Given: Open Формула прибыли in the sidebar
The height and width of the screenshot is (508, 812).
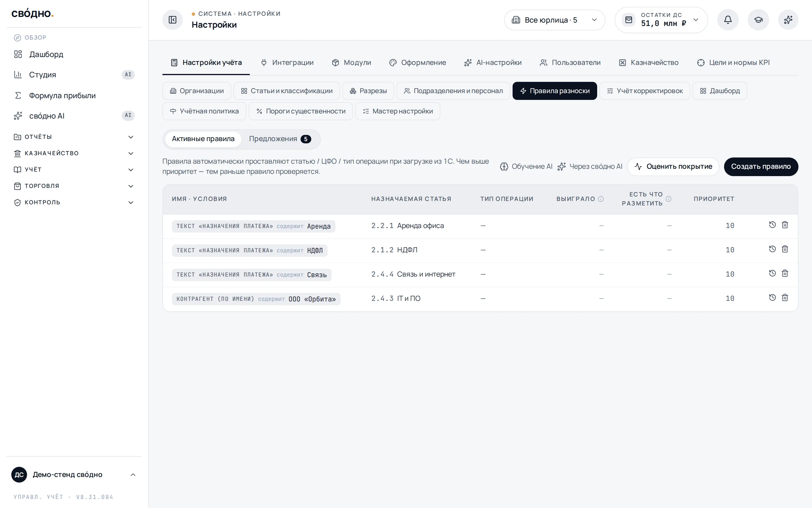Looking at the screenshot, I should [x=74, y=95].
